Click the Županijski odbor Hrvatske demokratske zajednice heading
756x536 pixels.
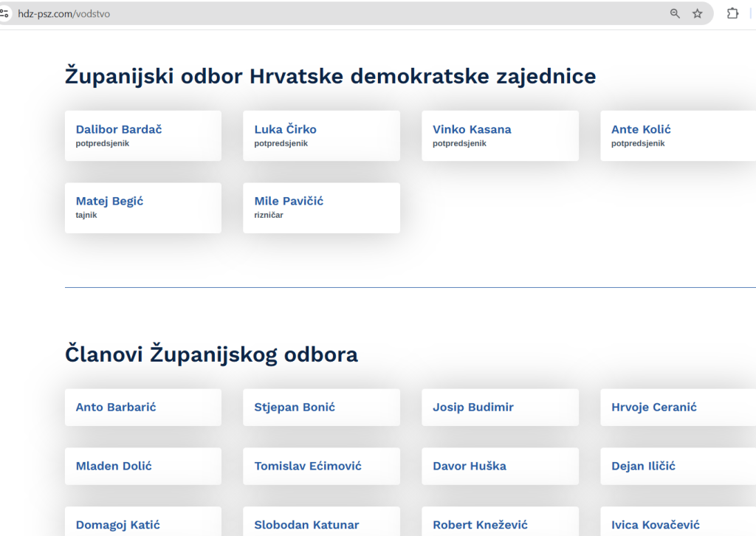click(330, 76)
